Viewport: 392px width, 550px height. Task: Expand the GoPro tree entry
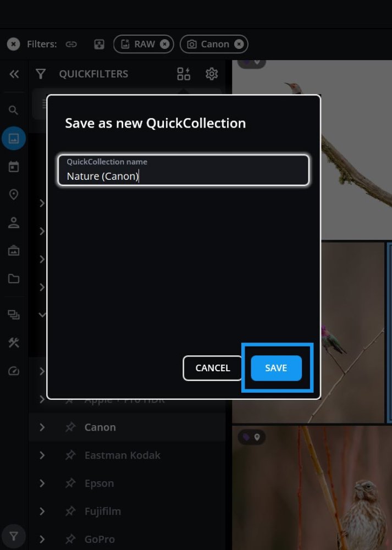pos(42,539)
